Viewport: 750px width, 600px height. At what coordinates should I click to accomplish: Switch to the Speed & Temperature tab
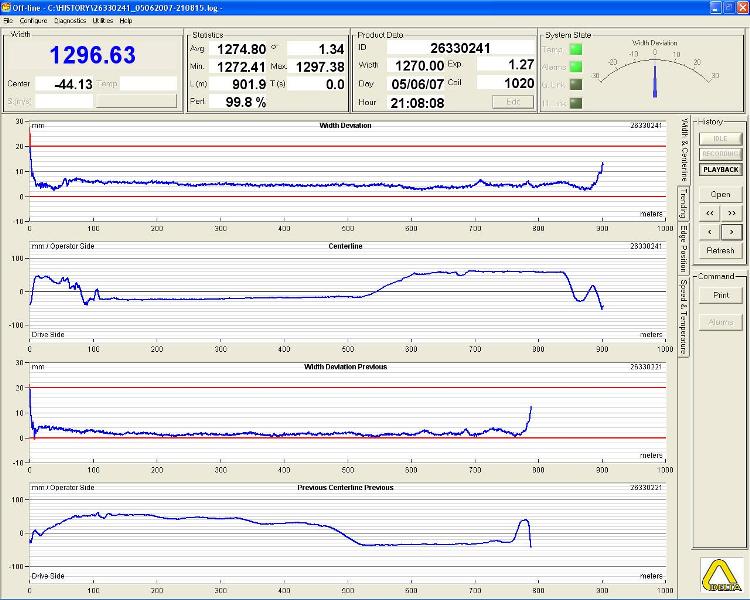pyautogui.click(x=684, y=316)
